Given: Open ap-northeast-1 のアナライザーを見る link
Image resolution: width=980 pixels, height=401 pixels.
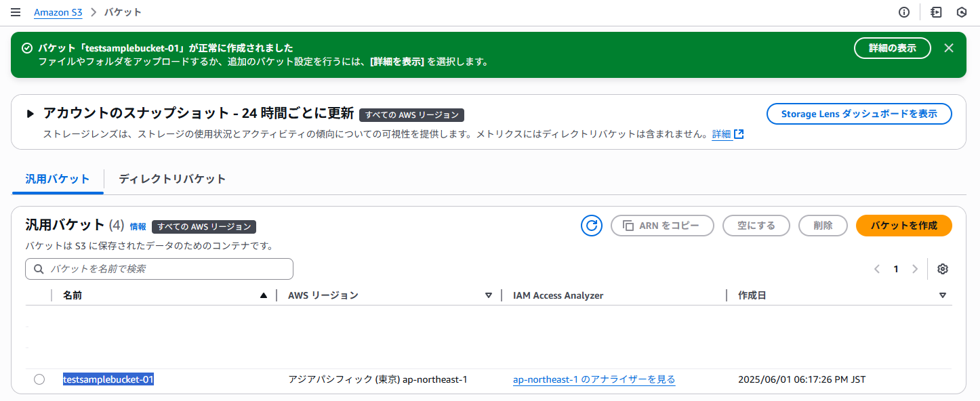Looking at the screenshot, I should 594,379.
